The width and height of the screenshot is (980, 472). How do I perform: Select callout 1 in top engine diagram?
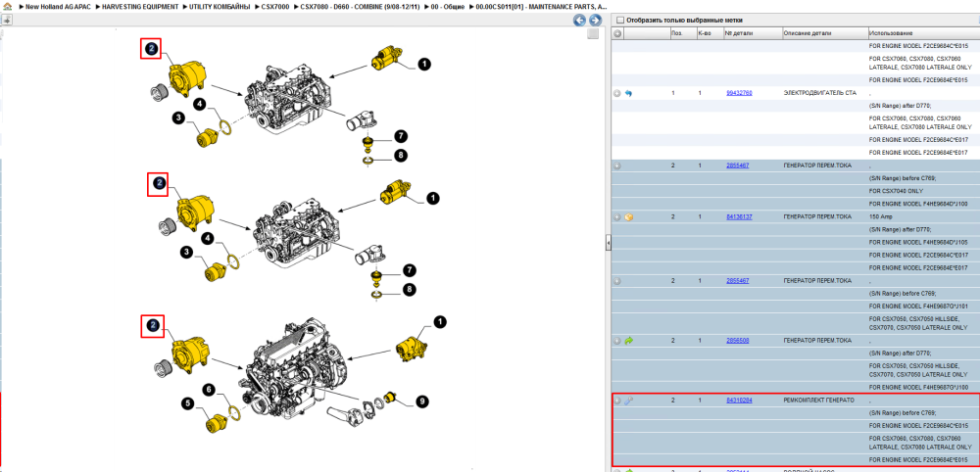423,64
